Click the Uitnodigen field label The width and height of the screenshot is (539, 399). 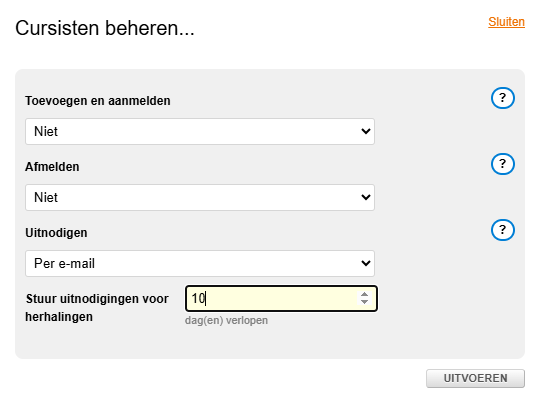pyautogui.click(x=56, y=233)
